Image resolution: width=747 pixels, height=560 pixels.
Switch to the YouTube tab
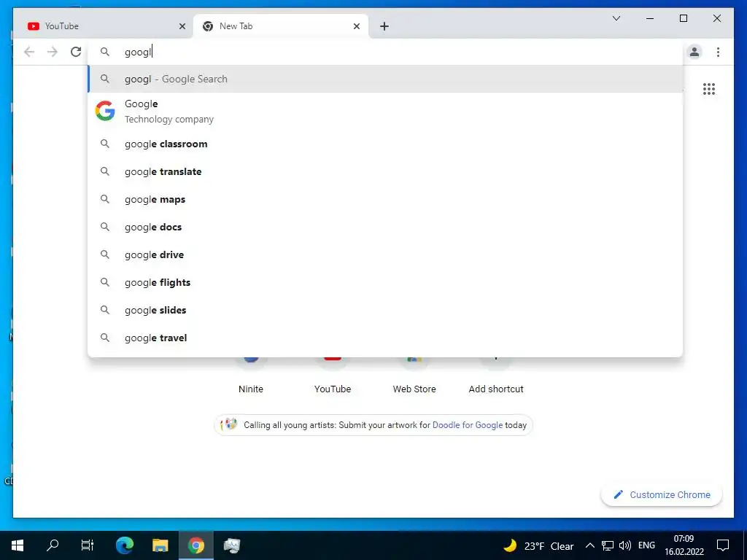pos(102,26)
